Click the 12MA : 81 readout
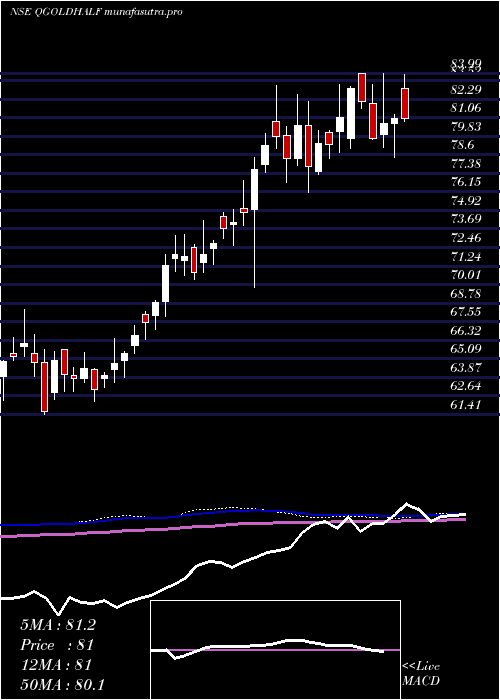500x700 pixels. pyautogui.click(x=56, y=665)
